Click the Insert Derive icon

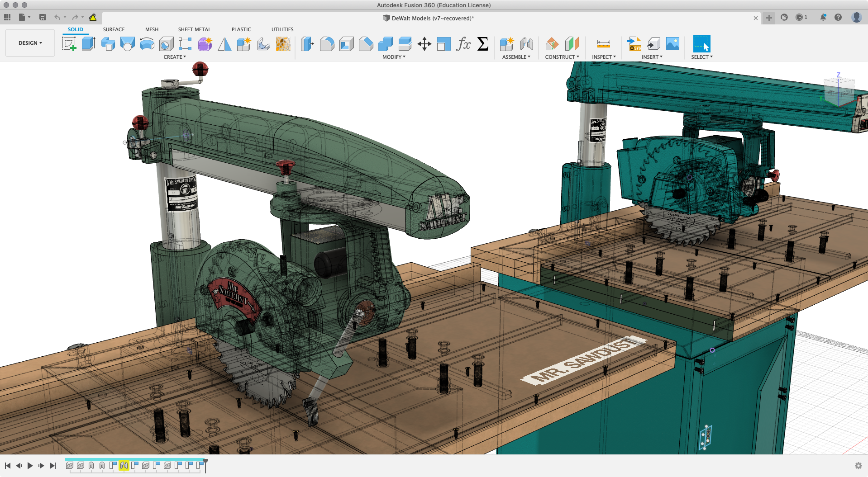click(653, 44)
